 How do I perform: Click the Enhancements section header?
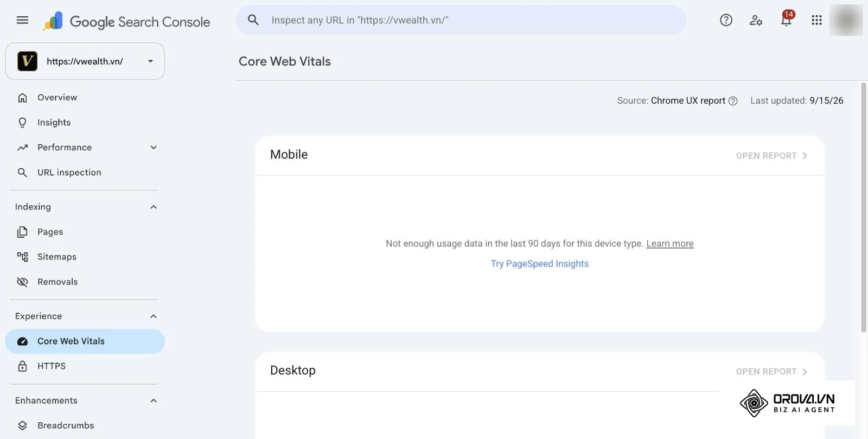tap(46, 400)
